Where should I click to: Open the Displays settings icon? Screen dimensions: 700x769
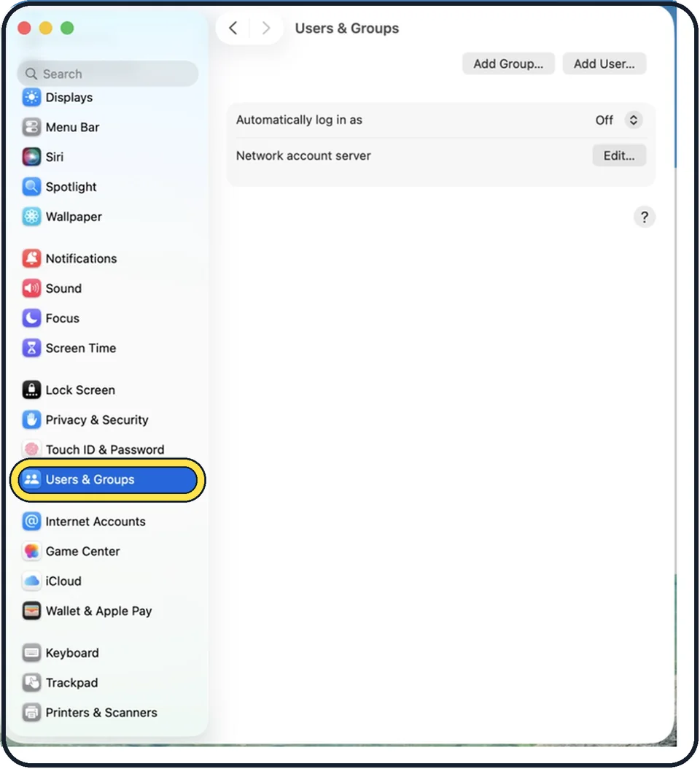32,97
